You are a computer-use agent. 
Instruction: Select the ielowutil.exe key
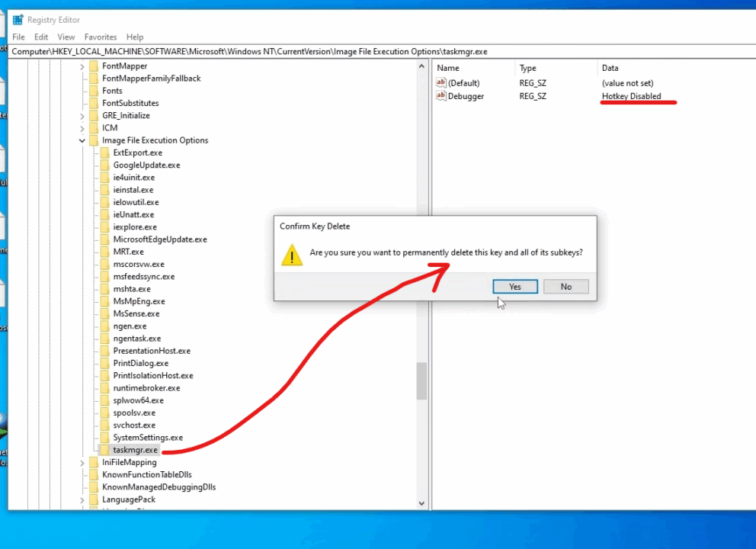(x=136, y=202)
